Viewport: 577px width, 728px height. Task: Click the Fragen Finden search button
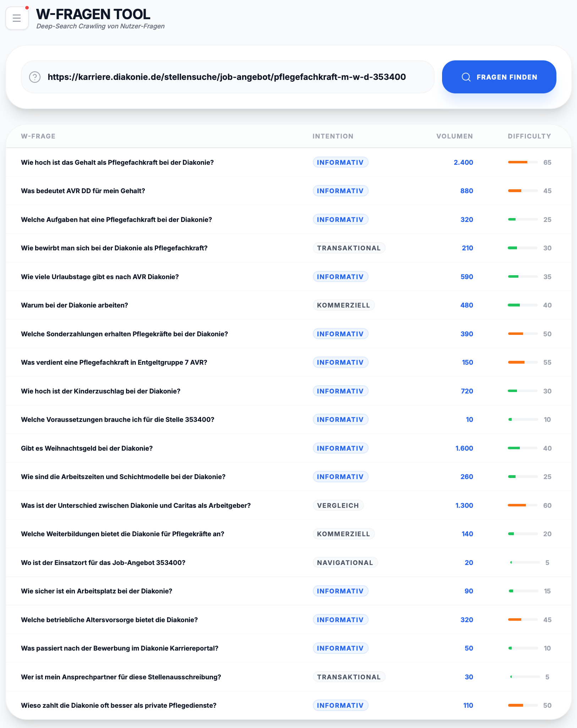coord(499,77)
